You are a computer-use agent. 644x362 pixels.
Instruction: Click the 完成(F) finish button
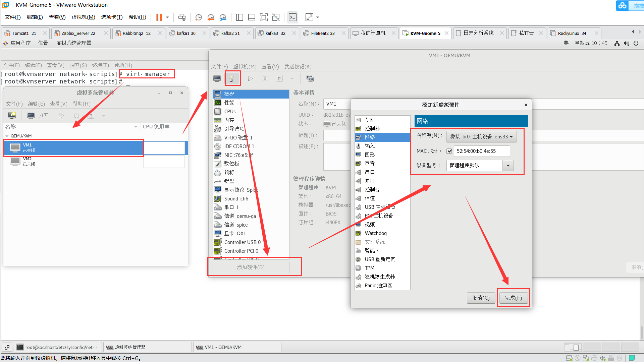pos(513,298)
